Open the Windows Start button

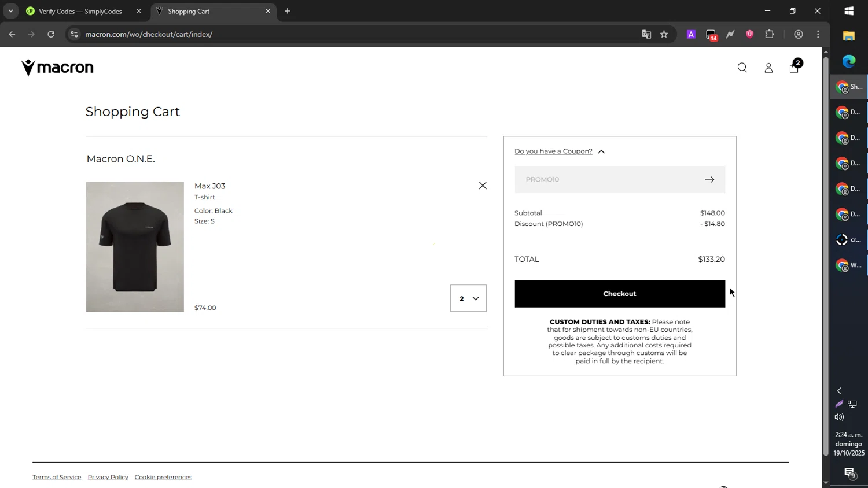coord(849,11)
